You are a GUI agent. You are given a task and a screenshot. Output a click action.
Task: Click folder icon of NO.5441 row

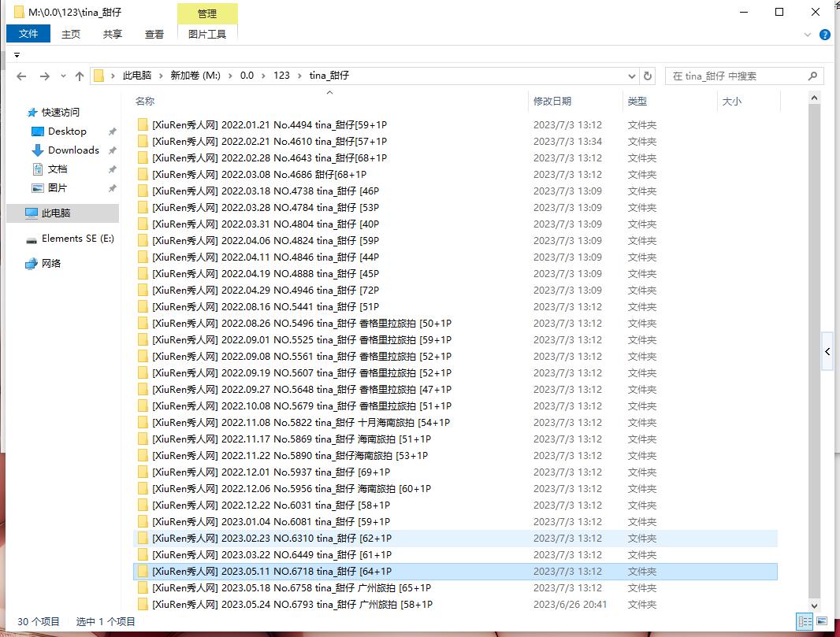pos(143,307)
